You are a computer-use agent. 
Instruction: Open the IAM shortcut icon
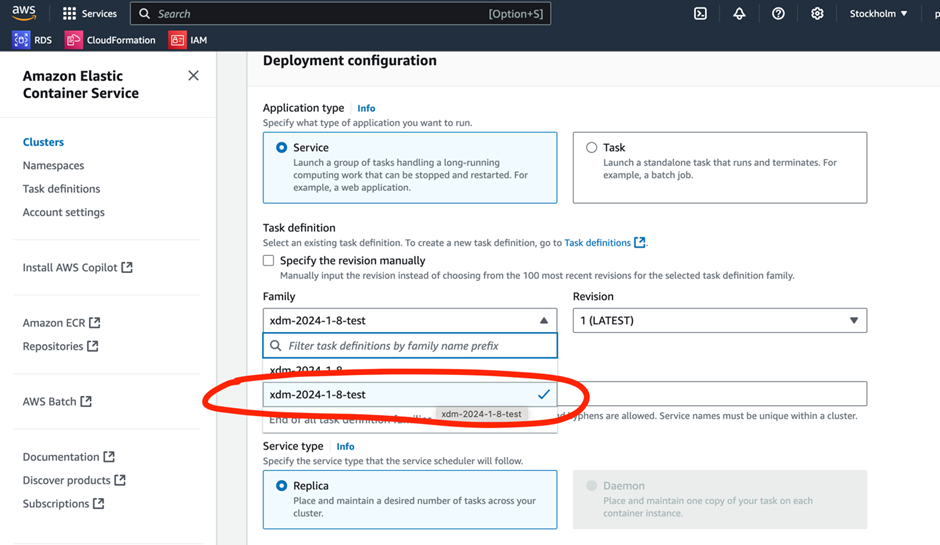177,40
